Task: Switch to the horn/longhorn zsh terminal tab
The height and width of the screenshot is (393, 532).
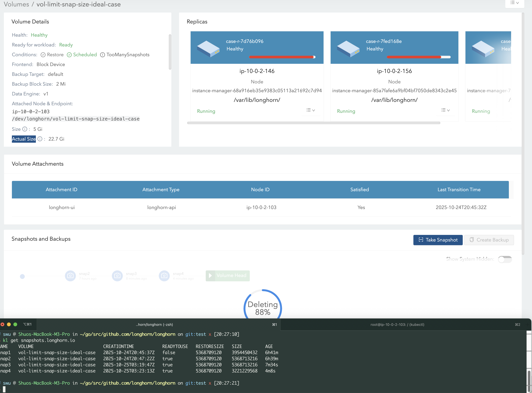Action: click(x=154, y=325)
